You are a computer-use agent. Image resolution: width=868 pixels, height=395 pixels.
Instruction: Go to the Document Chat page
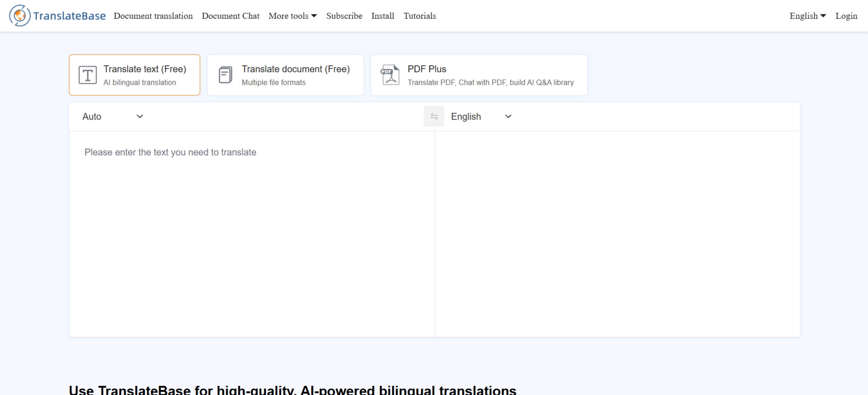[x=231, y=16]
